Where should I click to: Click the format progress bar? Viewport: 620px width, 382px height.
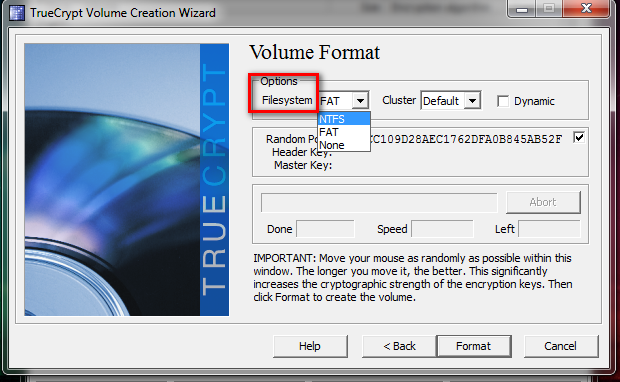click(x=379, y=202)
